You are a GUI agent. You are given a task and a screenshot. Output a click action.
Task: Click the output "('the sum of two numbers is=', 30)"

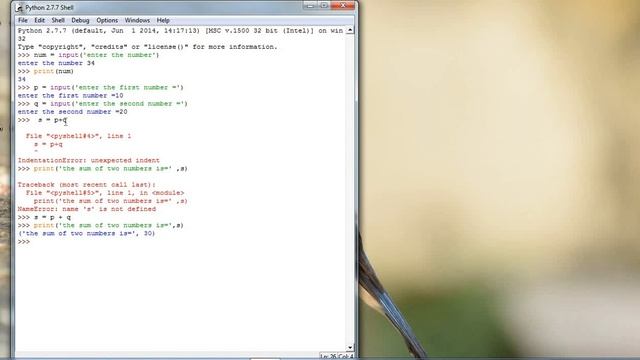(87, 233)
